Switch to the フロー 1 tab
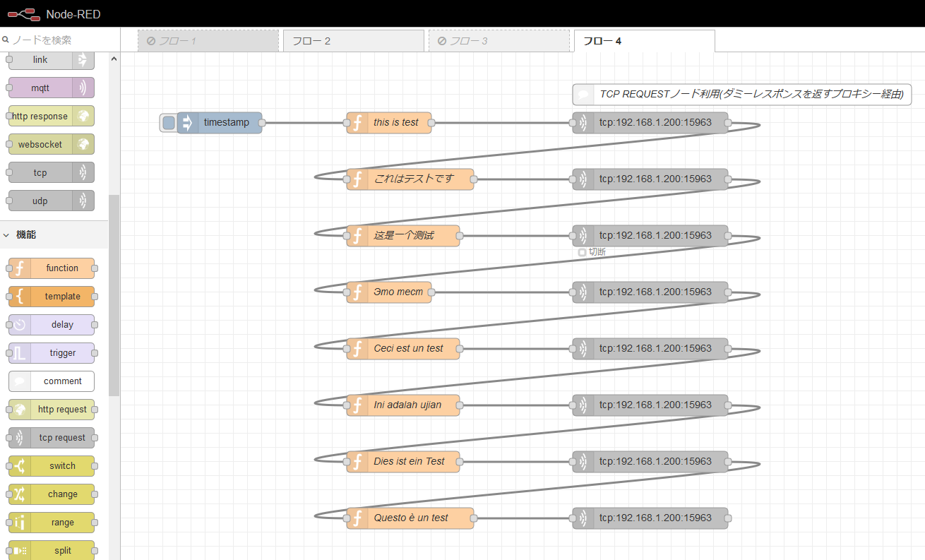 (x=208, y=41)
